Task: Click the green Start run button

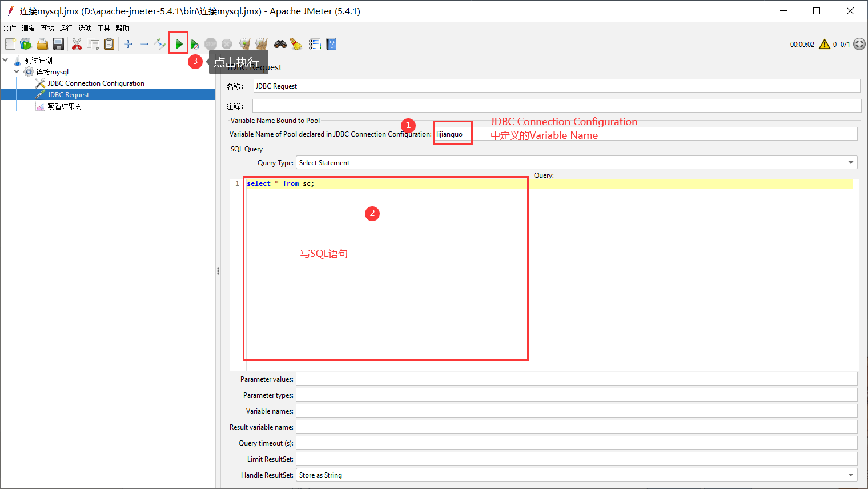Action: coord(179,44)
